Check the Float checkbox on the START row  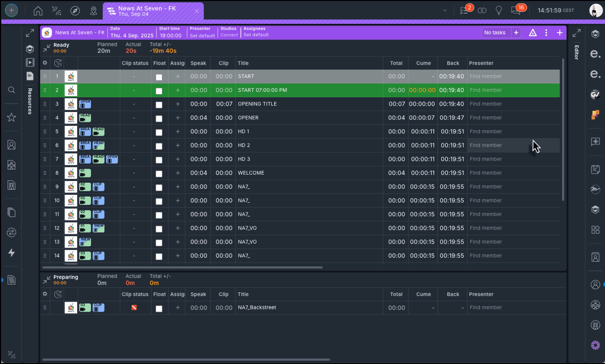point(159,77)
